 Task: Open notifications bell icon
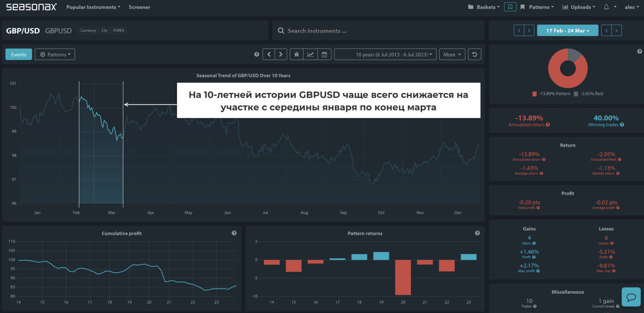(606, 7)
